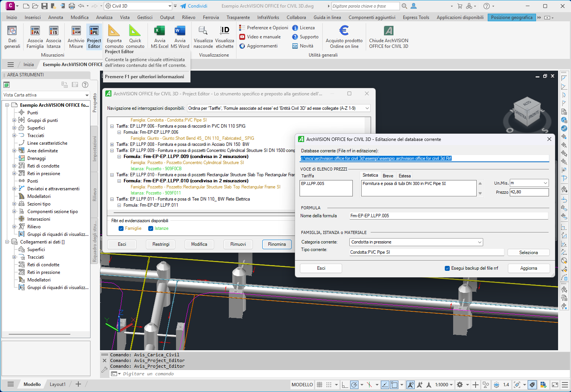
Task: Open the Civil 3D workspace dropdown
Action: point(138,6)
